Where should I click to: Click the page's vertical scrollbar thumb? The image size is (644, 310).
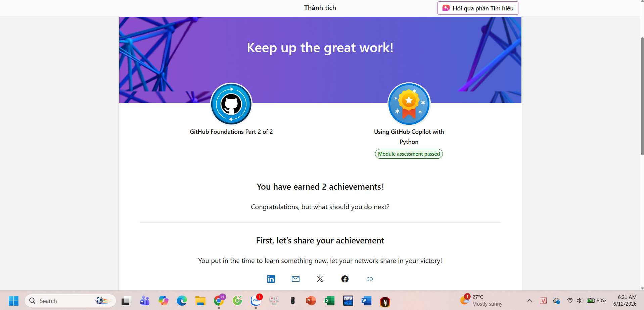[642, 96]
